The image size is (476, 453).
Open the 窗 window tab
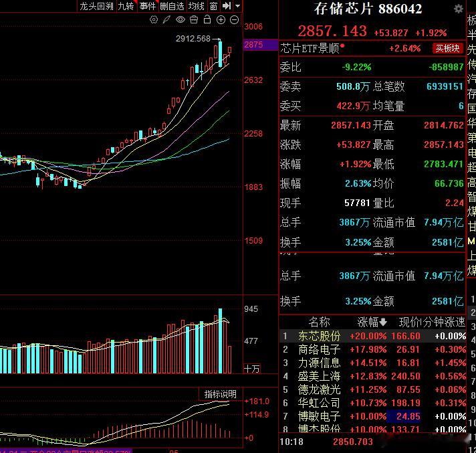tap(213, 6)
